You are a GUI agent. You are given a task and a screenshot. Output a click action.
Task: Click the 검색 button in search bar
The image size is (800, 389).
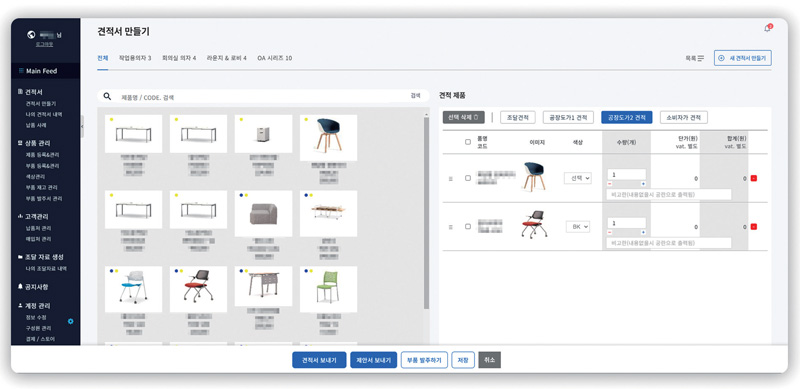pyautogui.click(x=416, y=96)
